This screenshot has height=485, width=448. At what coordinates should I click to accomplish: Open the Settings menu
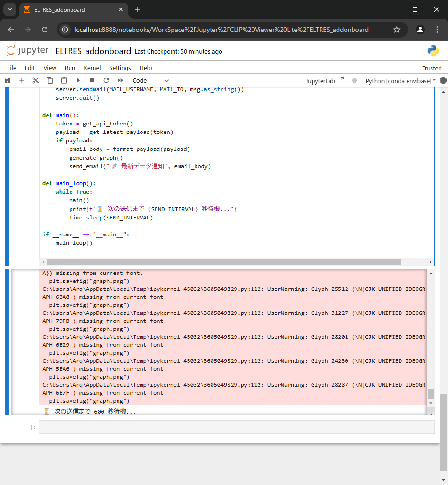(x=120, y=68)
